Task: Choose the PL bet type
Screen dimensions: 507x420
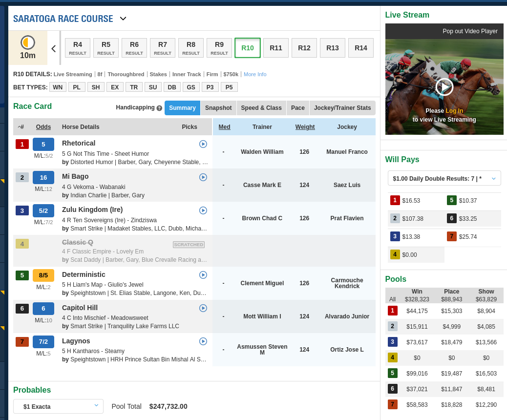Action: pyautogui.click(x=77, y=87)
